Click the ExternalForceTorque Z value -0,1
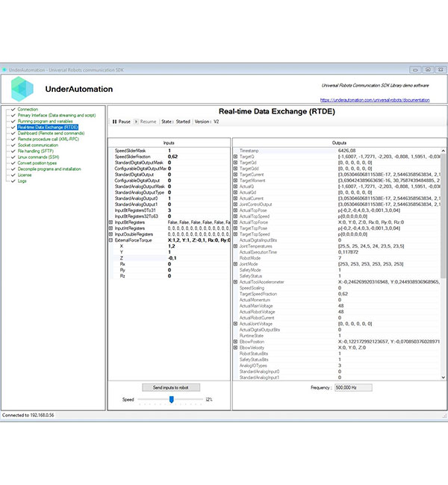Screen dimensions: 448x485 [x=172, y=258]
